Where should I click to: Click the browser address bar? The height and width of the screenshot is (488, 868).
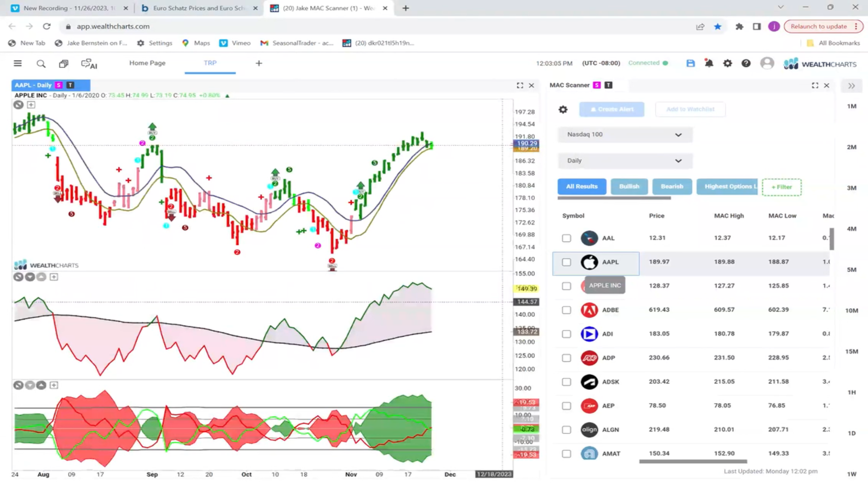click(x=375, y=27)
